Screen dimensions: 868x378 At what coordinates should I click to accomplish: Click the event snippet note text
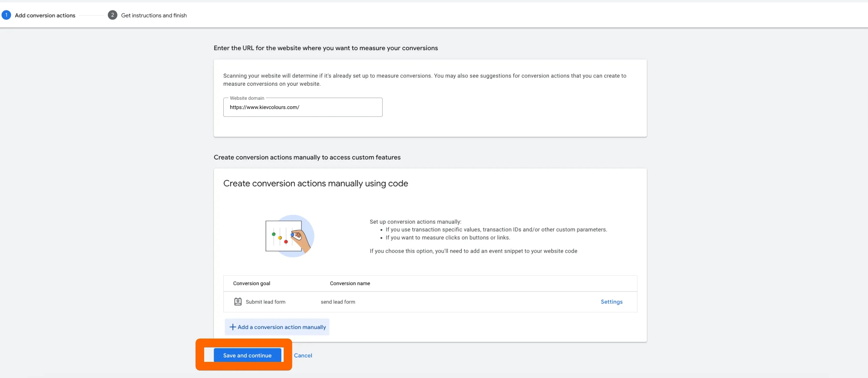(x=473, y=251)
